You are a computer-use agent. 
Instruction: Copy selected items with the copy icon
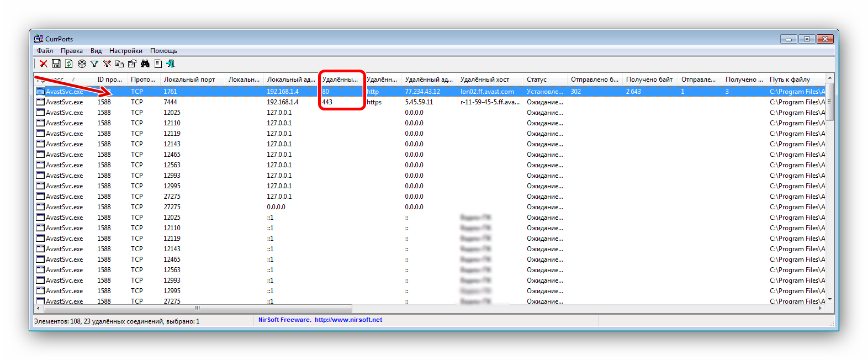tap(119, 63)
